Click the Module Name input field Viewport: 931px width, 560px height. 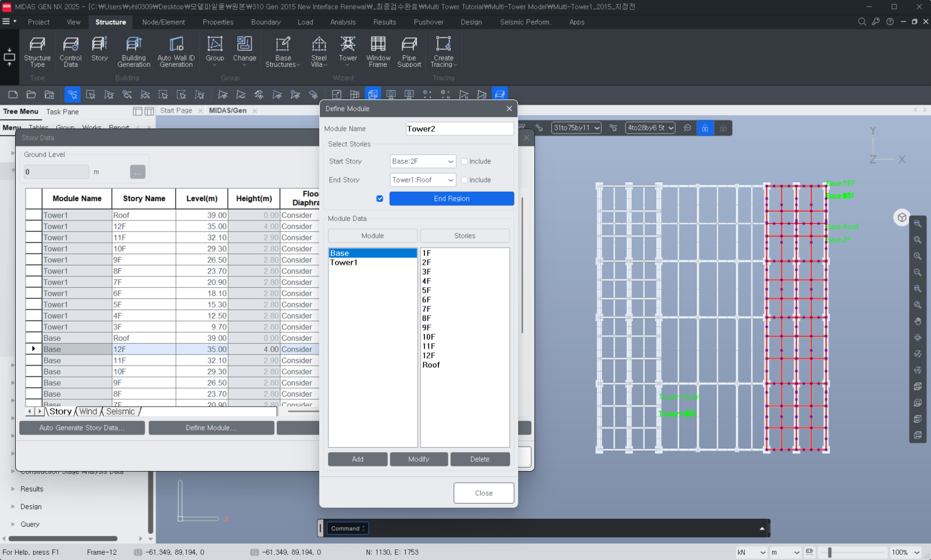[459, 129]
